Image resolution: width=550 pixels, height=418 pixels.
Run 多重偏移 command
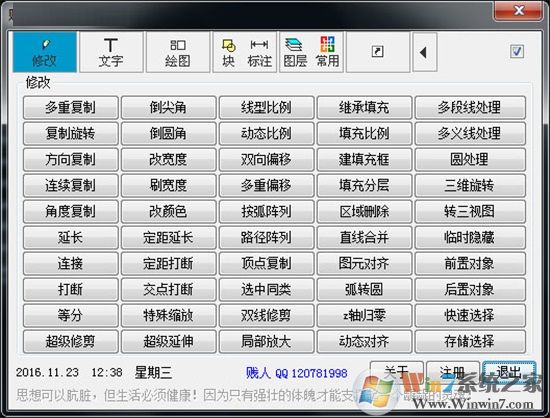[266, 185]
